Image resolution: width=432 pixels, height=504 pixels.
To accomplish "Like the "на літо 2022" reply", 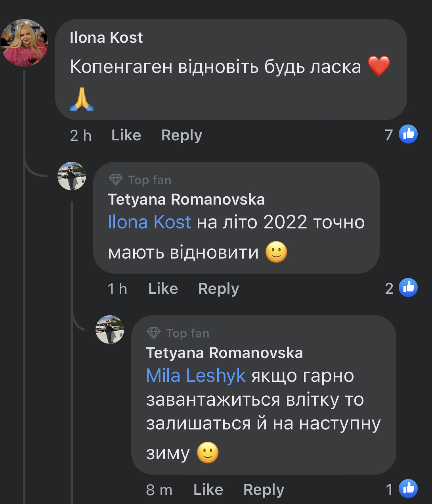I will [x=163, y=289].
